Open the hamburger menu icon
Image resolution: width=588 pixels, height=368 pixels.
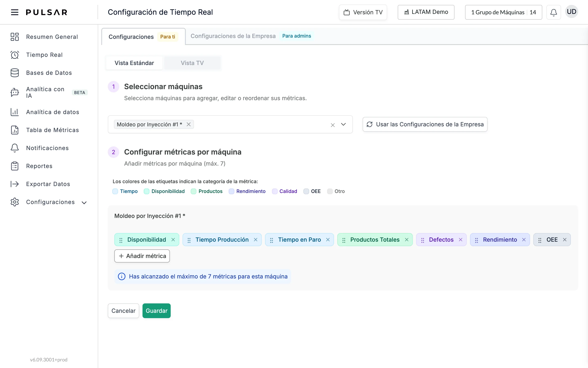coord(14,12)
